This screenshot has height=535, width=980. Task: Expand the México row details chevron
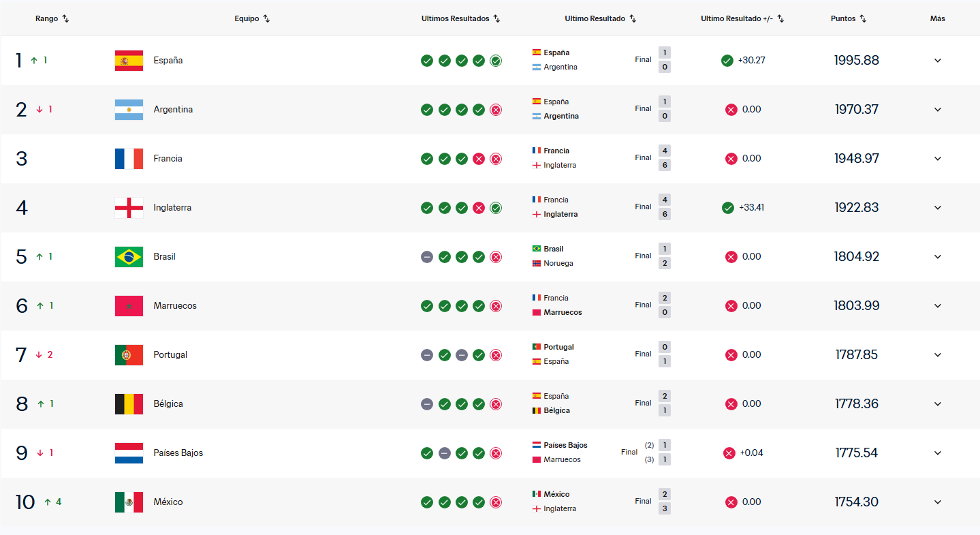click(938, 502)
